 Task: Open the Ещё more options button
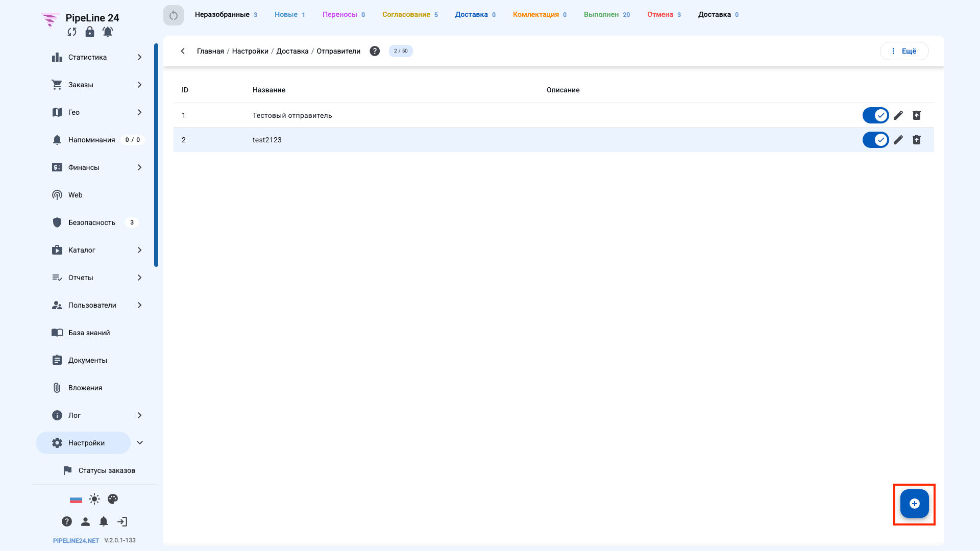point(904,51)
